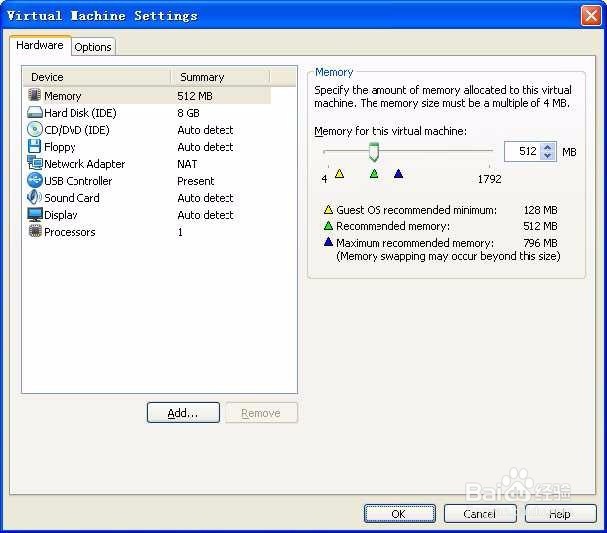Click the OK button
The image size is (607, 533).
point(400,514)
